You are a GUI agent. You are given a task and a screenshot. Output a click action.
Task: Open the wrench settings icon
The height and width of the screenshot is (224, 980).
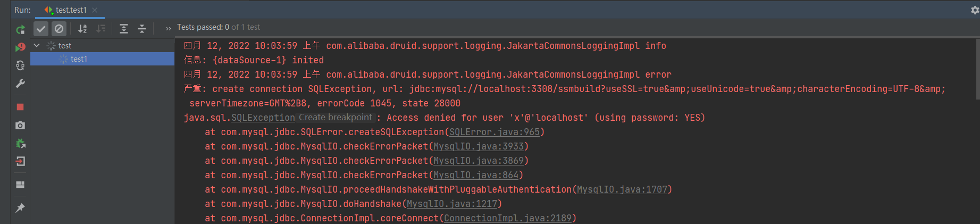[20, 84]
